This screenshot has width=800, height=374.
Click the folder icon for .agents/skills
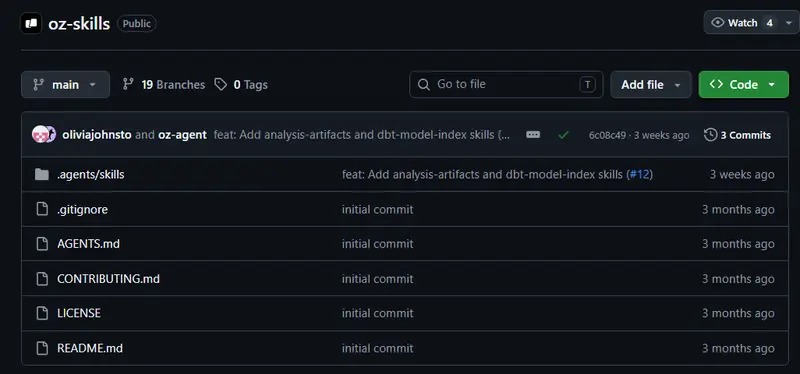pos(42,174)
